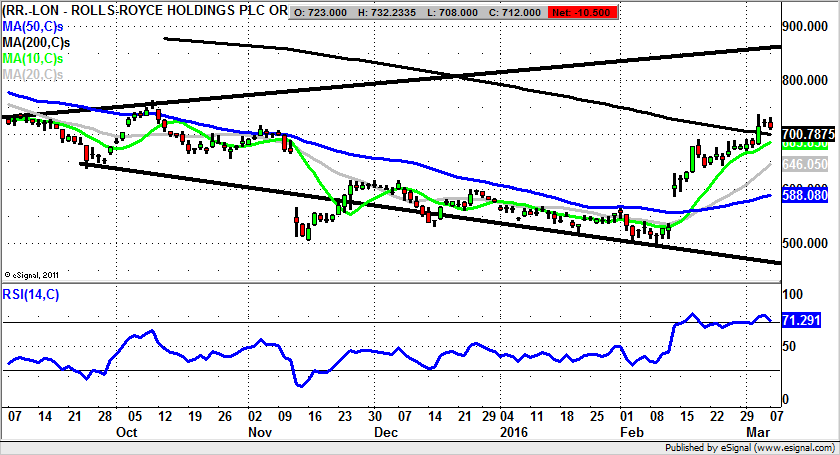Click the blue 588.080 price tag
This screenshot has width=840, height=455.
pos(806,198)
